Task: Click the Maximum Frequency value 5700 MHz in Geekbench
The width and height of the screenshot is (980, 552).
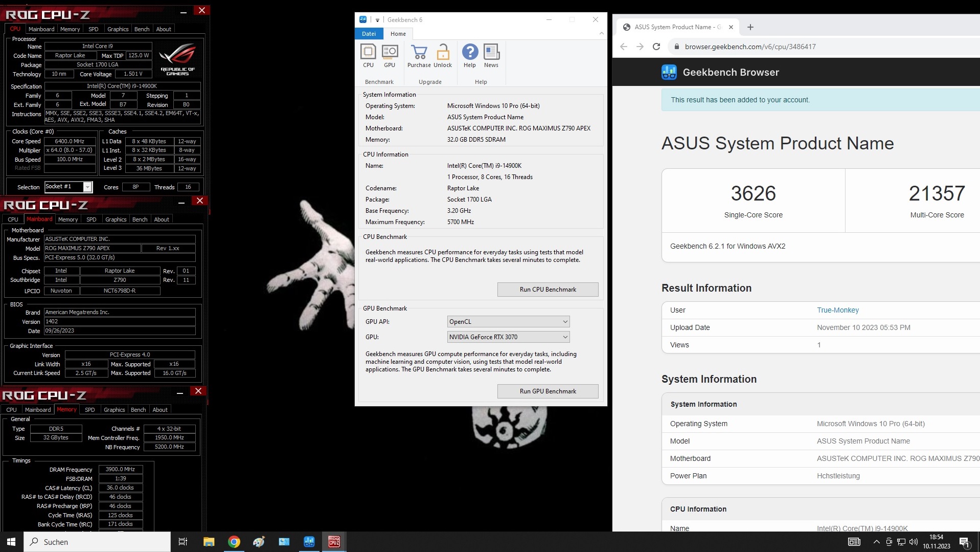Action: [x=461, y=222]
